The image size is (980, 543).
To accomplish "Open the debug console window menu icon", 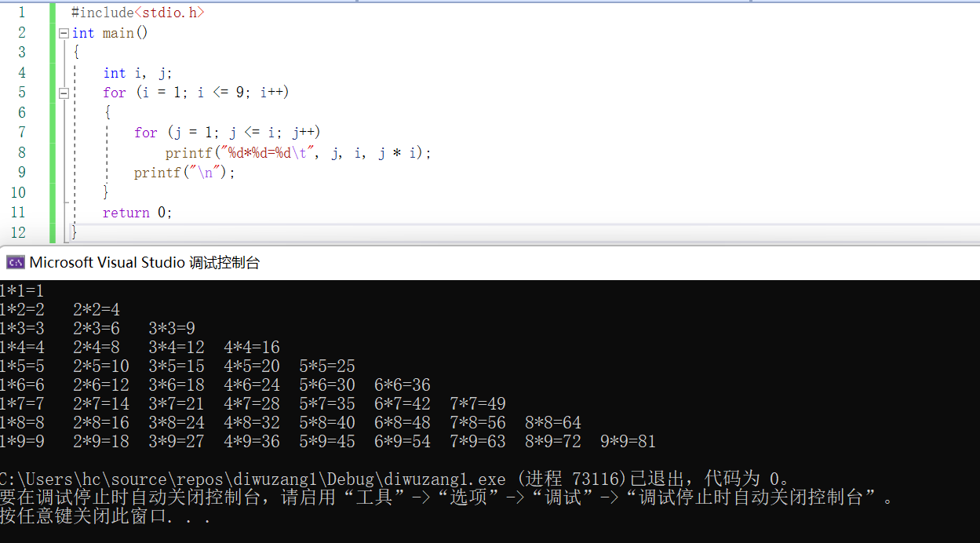I will click(15, 262).
